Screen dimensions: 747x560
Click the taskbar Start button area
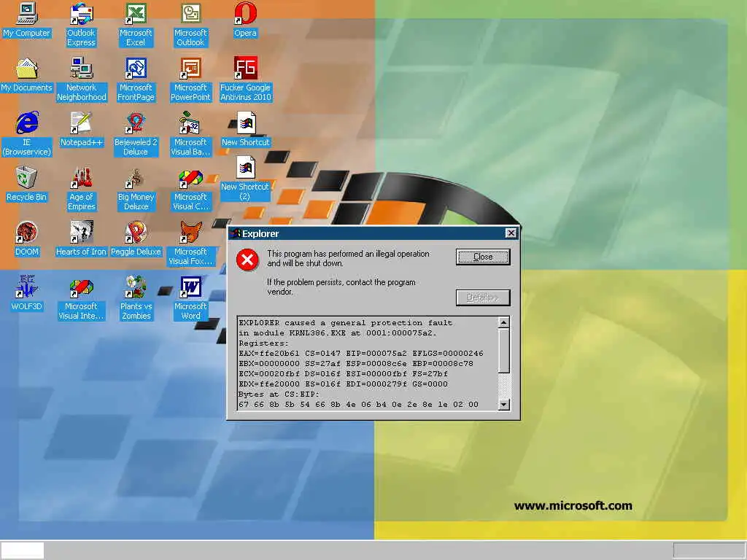click(x=23, y=551)
